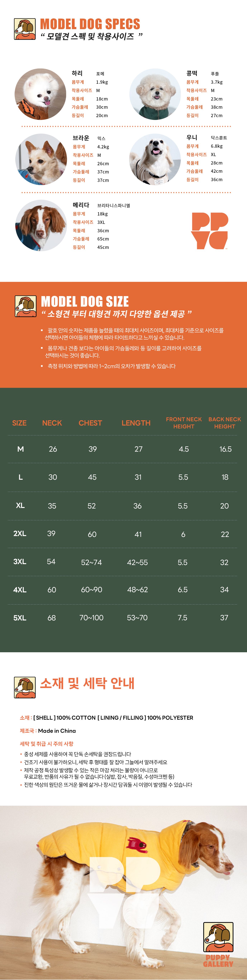Click the MODEL DOG SPECS heading
Image resolution: width=247 pixels, height=980 pixels.
90,24
